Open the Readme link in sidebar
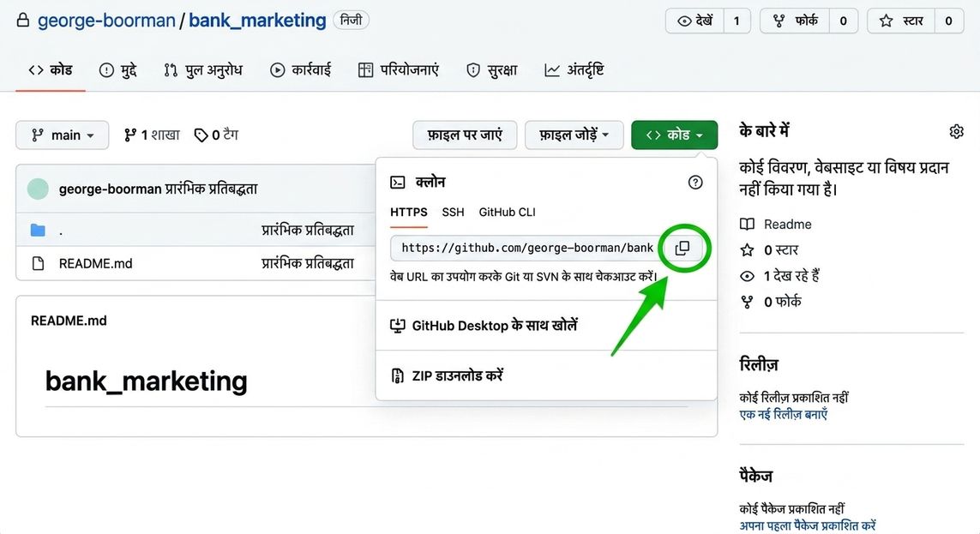The width and height of the screenshot is (980, 534). click(787, 225)
